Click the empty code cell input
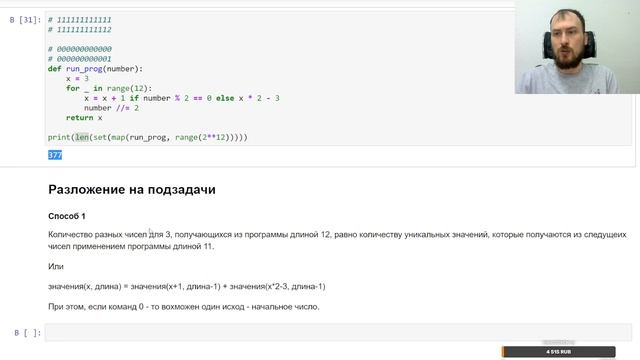The height and width of the screenshot is (360, 640). [x=338, y=333]
